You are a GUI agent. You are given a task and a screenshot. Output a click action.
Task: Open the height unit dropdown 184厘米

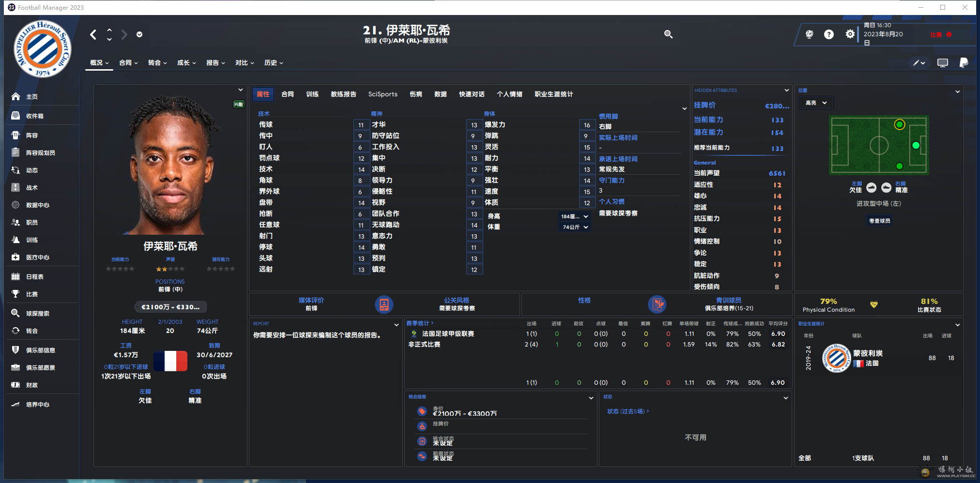coord(574,216)
